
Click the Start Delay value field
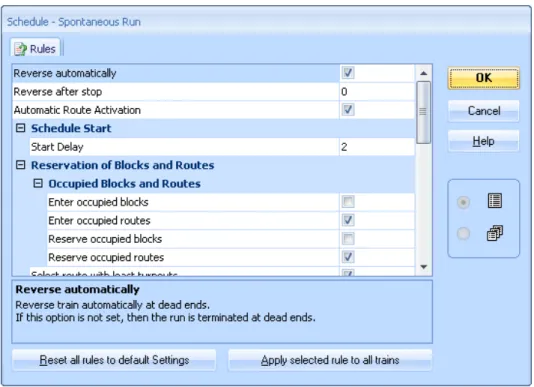[x=377, y=147]
